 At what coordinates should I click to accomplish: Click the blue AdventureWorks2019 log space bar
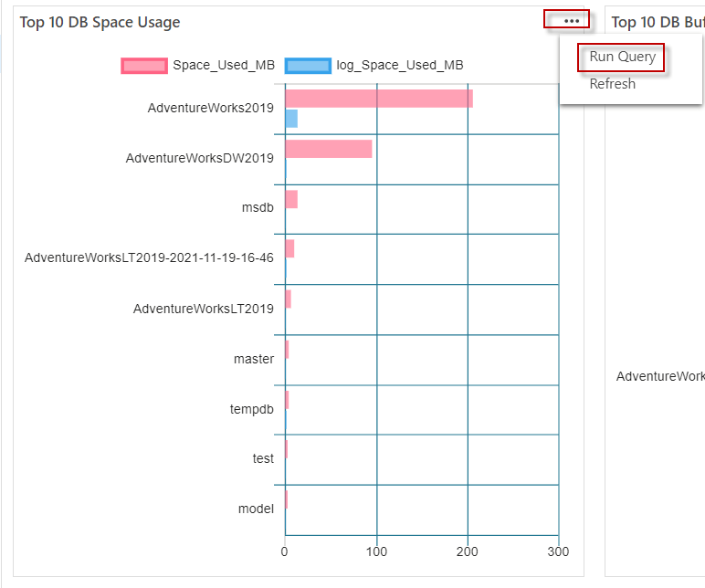click(291, 118)
